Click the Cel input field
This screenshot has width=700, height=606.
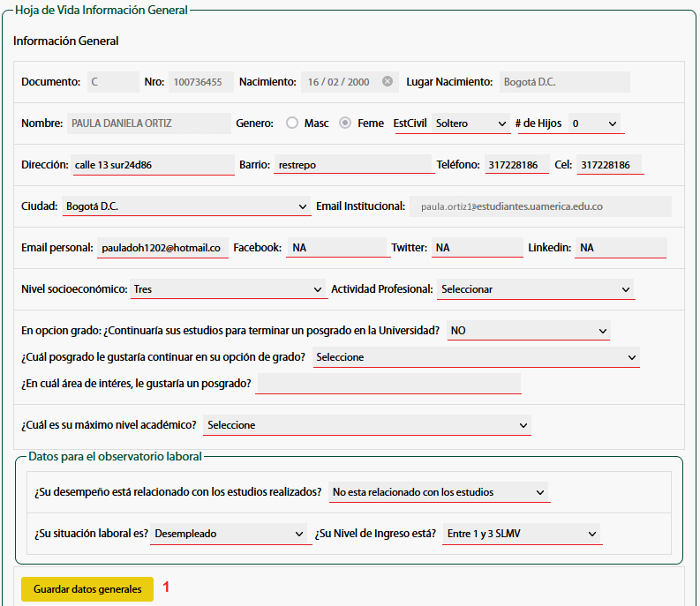(x=609, y=165)
